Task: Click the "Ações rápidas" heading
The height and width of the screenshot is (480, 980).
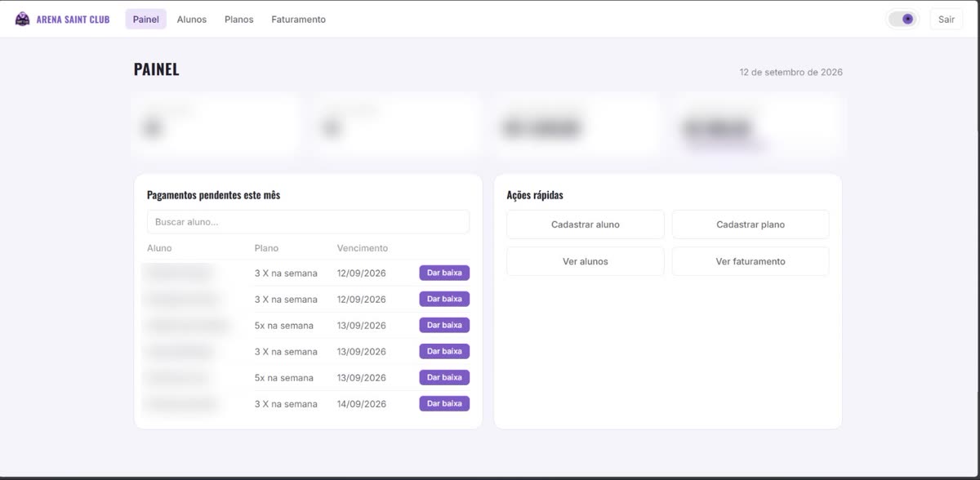Action: coord(535,195)
